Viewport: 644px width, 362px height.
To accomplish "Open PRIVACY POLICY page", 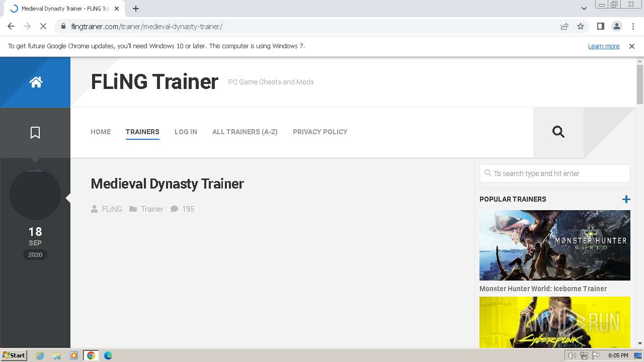I will [320, 132].
